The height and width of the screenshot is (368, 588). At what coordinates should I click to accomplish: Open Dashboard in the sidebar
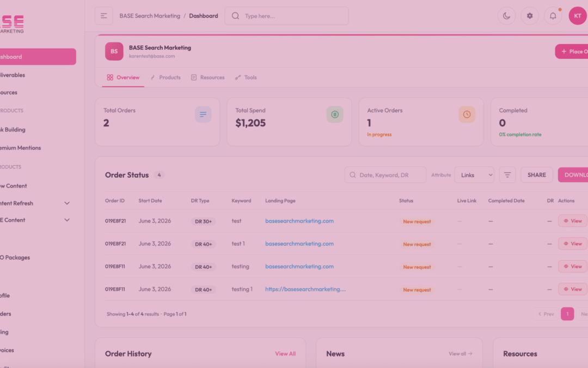tap(38, 57)
